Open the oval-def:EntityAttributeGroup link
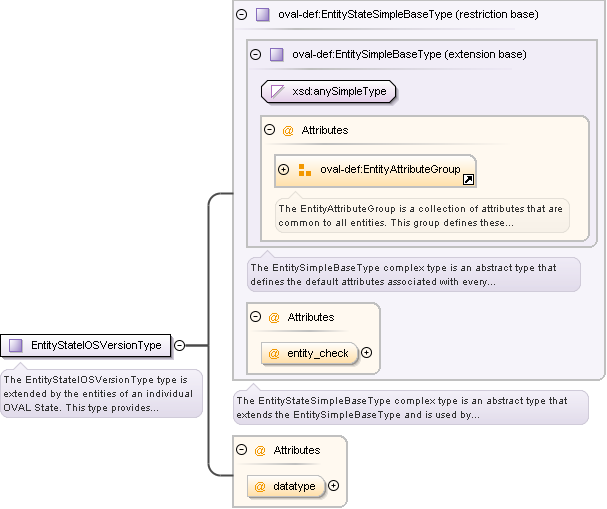 tap(390, 170)
